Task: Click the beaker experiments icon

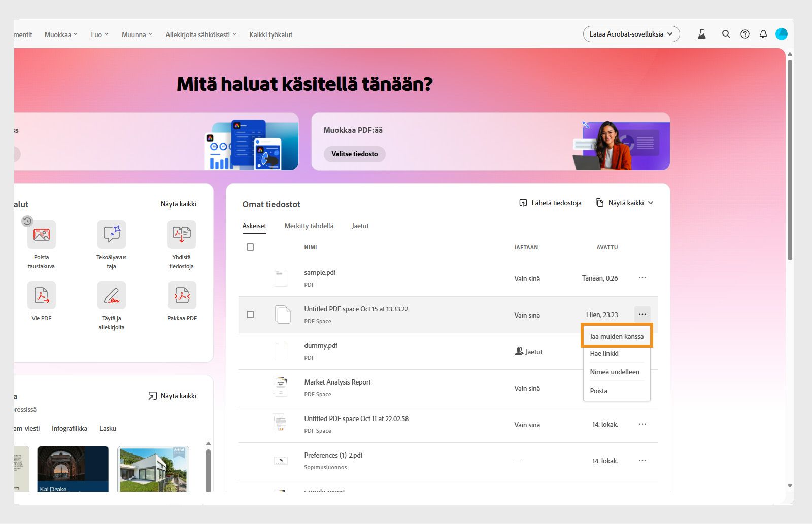Action: coord(702,34)
